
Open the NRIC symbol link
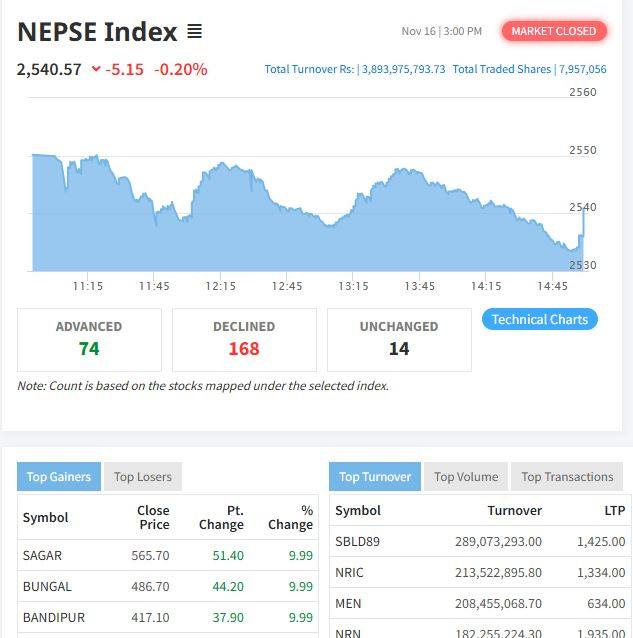click(x=349, y=572)
